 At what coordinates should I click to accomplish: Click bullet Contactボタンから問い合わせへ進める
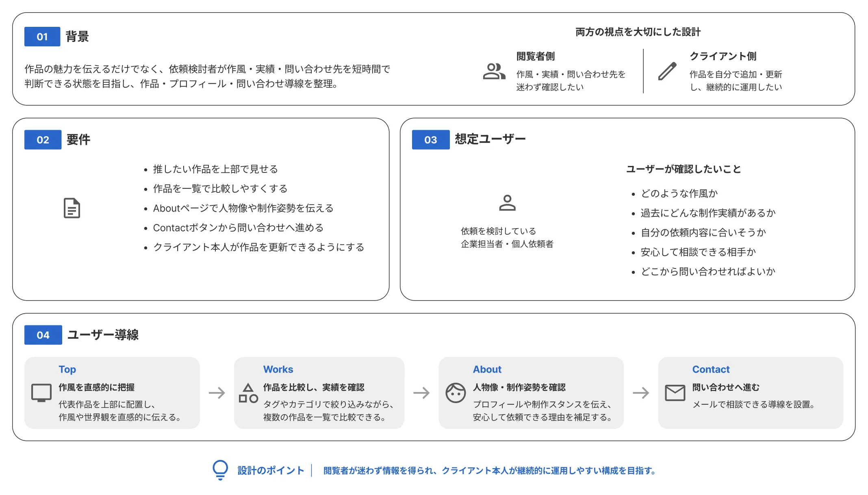click(238, 228)
